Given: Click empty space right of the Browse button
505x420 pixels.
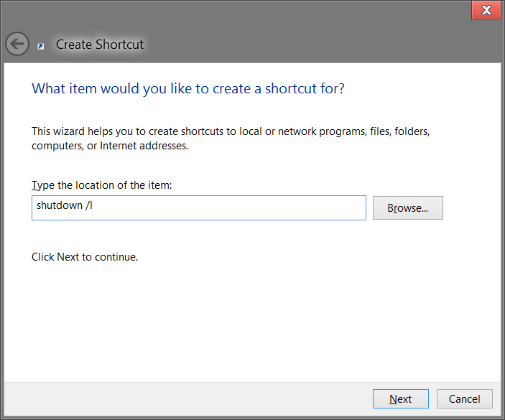Looking at the screenshot, I should coord(471,208).
